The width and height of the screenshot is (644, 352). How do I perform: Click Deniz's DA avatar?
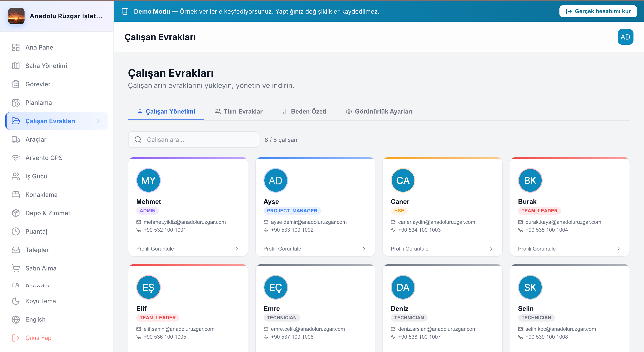(x=403, y=287)
